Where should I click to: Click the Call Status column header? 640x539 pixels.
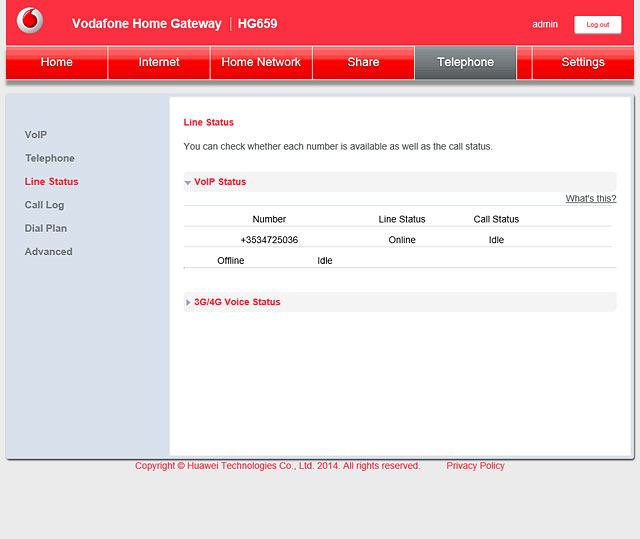[496, 219]
